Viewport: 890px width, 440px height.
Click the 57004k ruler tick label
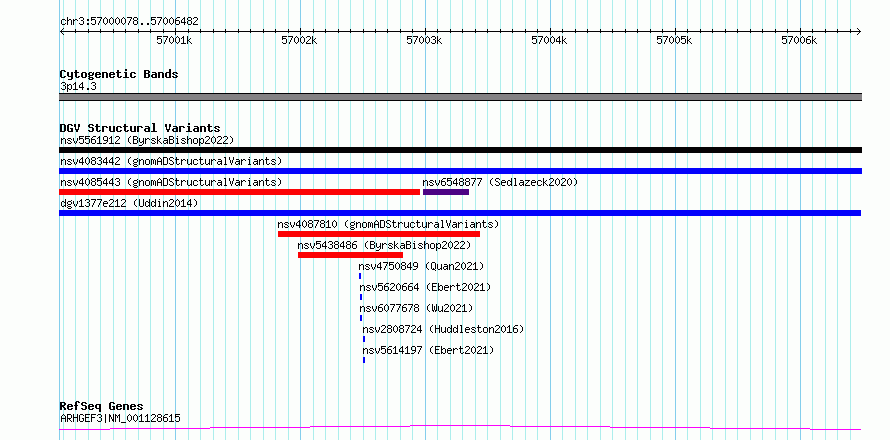[x=549, y=41]
